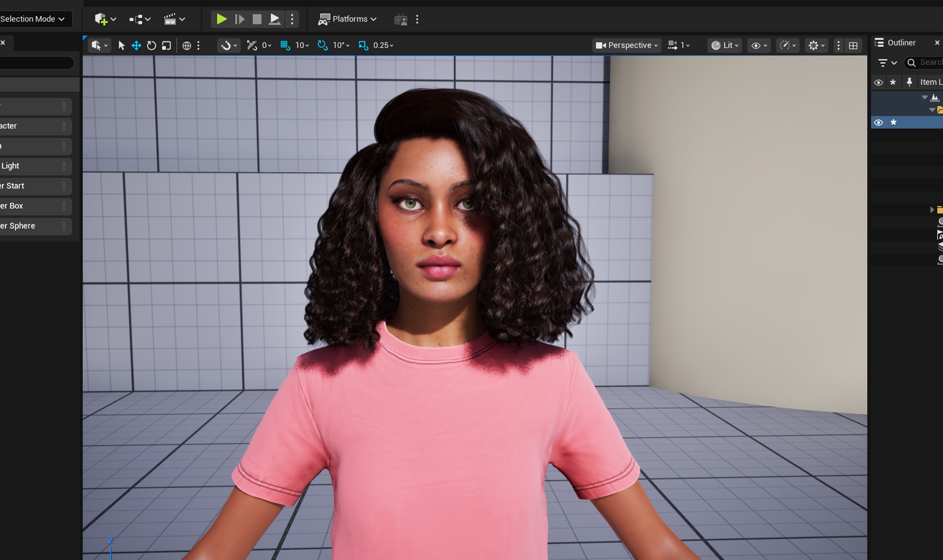Activate the Translate move tool

[136, 45]
